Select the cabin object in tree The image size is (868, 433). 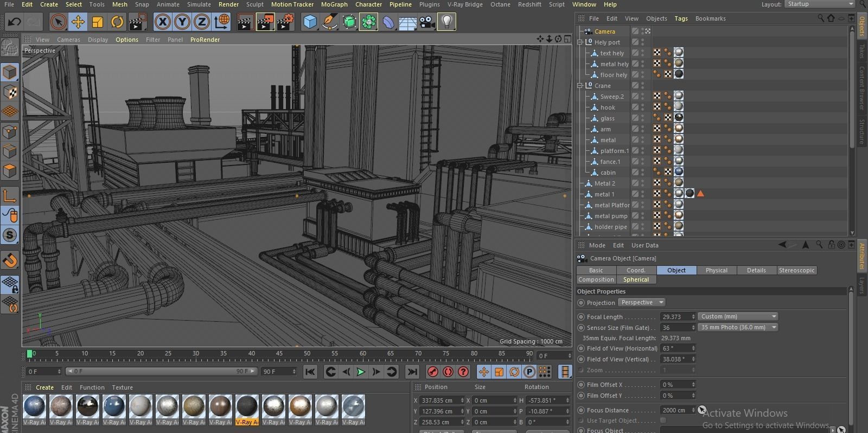click(608, 173)
